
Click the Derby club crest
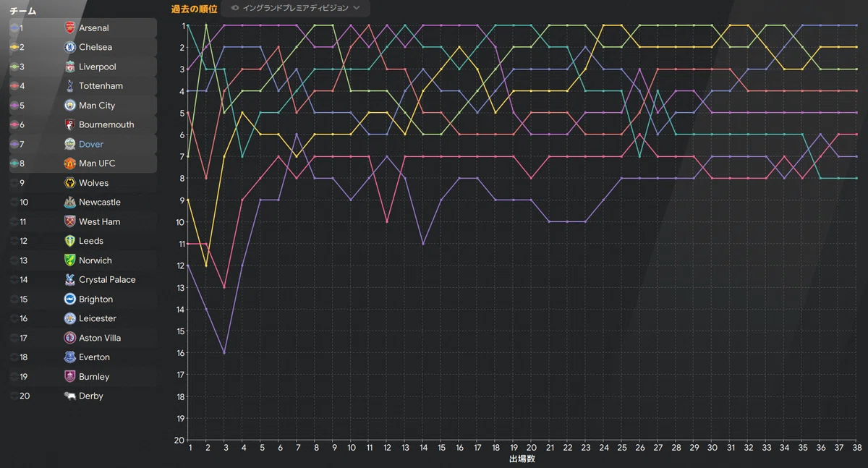click(x=70, y=396)
